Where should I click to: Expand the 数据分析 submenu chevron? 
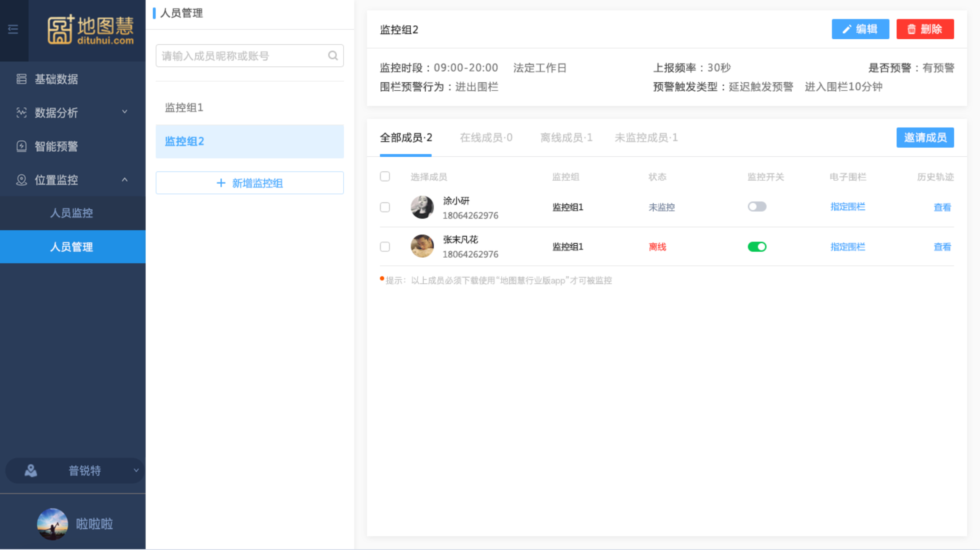pyautogui.click(x=125, y=112)
